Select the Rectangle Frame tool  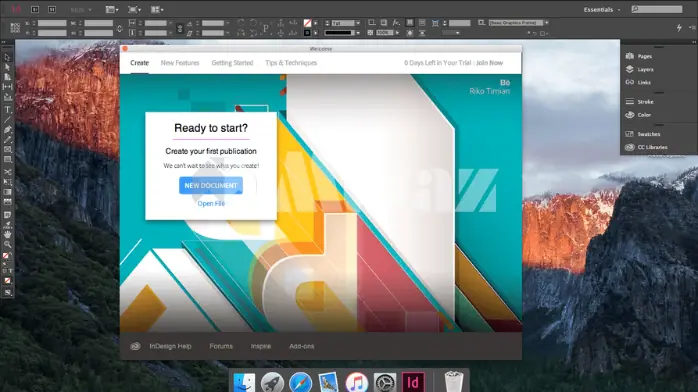[7, 150]
